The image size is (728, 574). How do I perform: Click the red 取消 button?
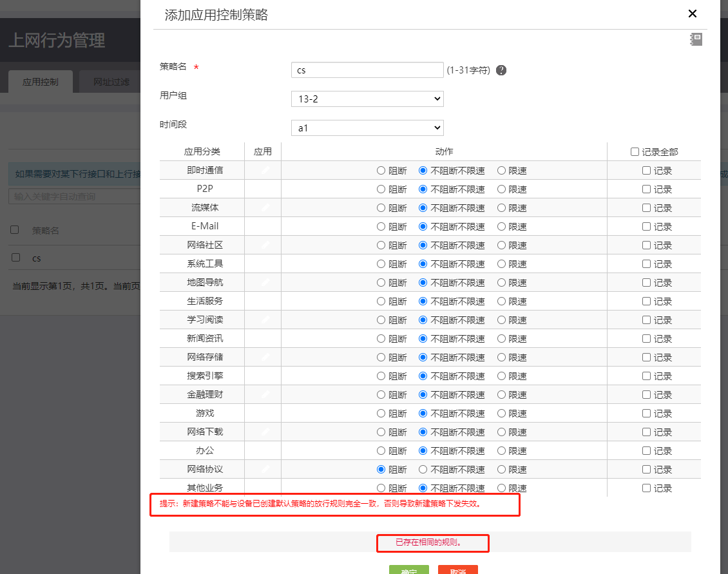(458, 570)
